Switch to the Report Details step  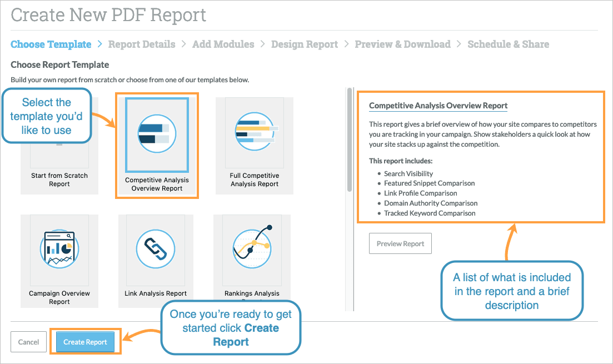coord(142,44)
